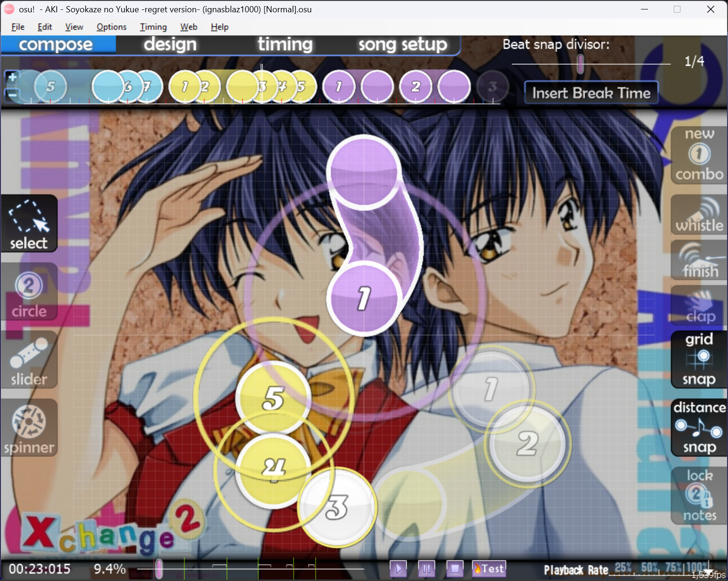This screenshot has width=728, height=581.
Task: Add whistle hitsound
Action: point(699,216)
